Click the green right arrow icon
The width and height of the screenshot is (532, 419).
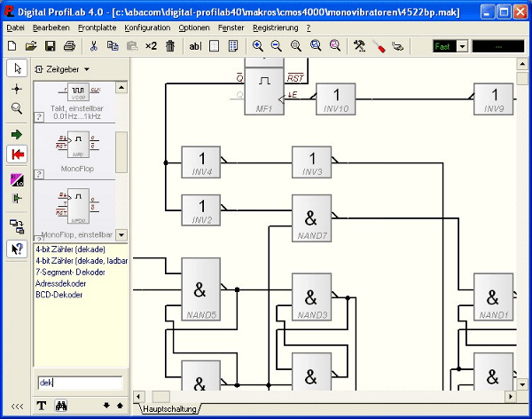coord(17,135)
